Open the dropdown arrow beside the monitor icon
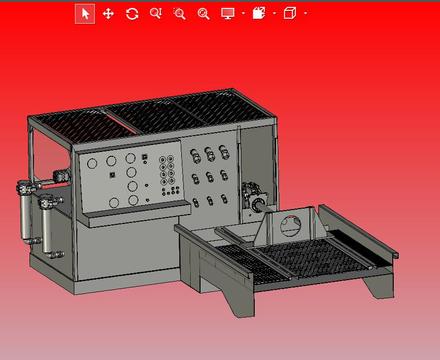 coord(243,13)
